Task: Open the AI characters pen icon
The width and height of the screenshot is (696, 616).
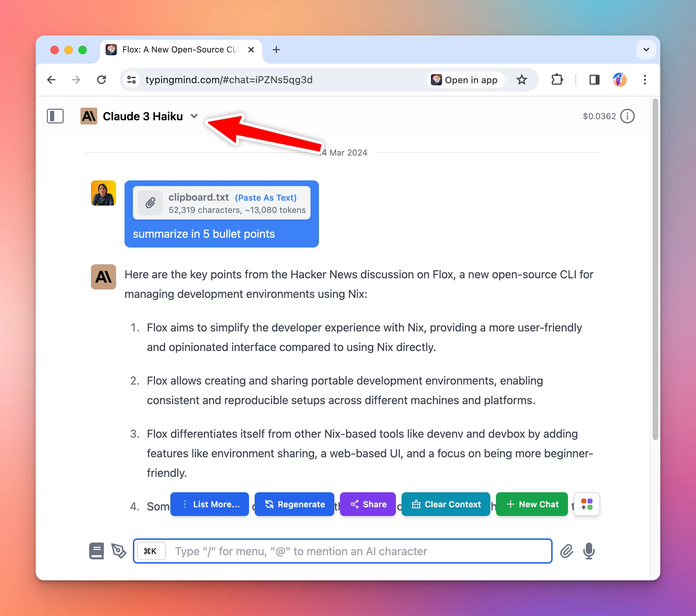Action: point(119,551)
